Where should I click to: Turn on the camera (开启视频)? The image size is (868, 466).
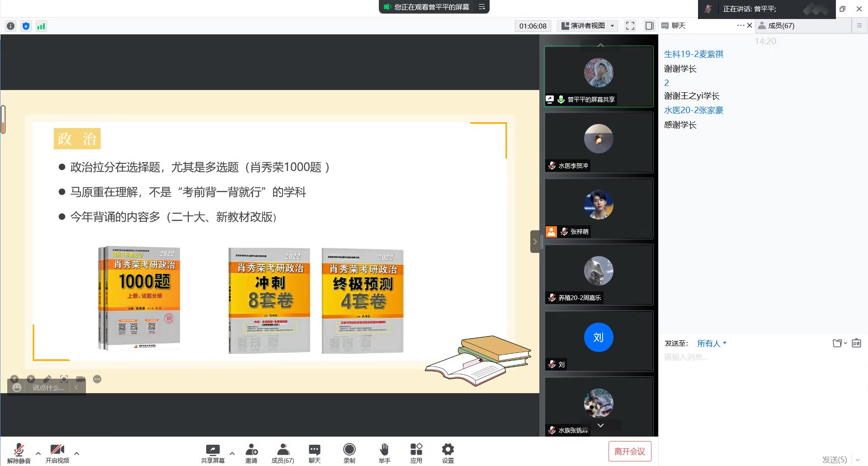[57, 453]
